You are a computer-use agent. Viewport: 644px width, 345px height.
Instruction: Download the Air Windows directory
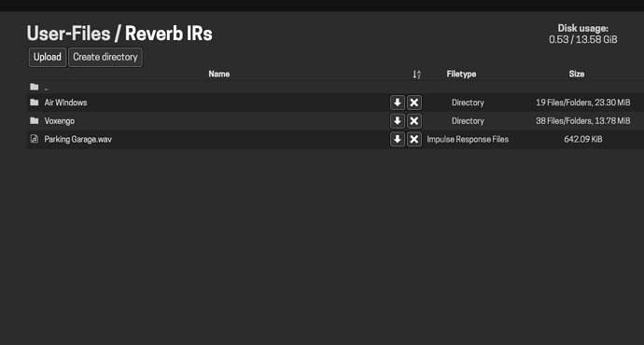[398, 103]
